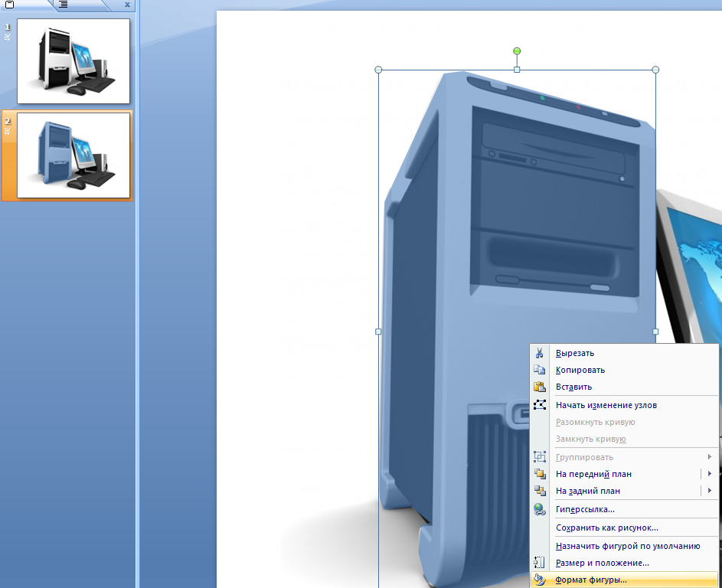The height and width of the screenshot is (588, 722).
Task: Choose Вырезать from context menu
Action: click(x=624, y=353)
